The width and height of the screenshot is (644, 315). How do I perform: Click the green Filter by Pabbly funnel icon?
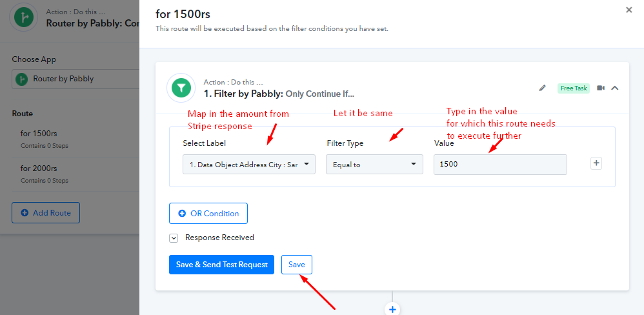(181, 88)
